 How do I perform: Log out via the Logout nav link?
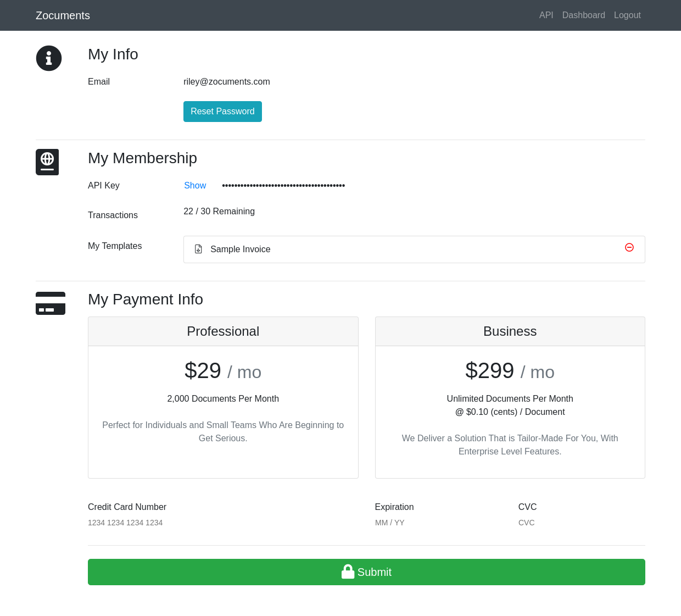click(627, 15)
